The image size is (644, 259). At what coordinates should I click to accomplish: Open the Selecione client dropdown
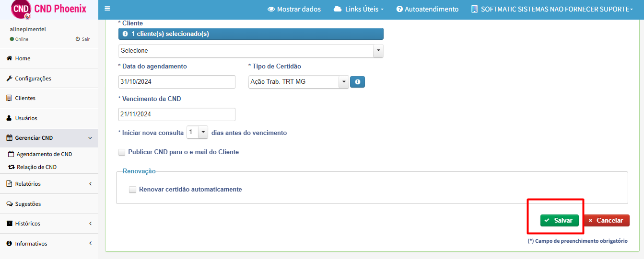[x=251, y=51]
